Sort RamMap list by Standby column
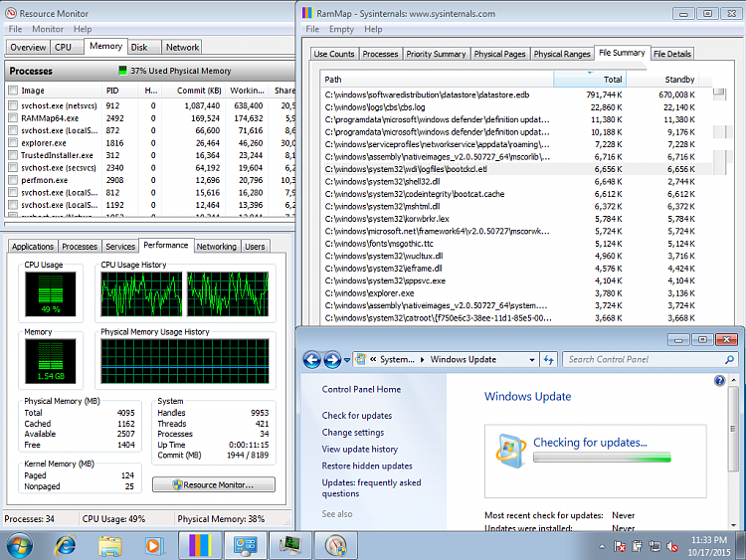The height and width of the screenshot is (560, 746). coord(662,80)
